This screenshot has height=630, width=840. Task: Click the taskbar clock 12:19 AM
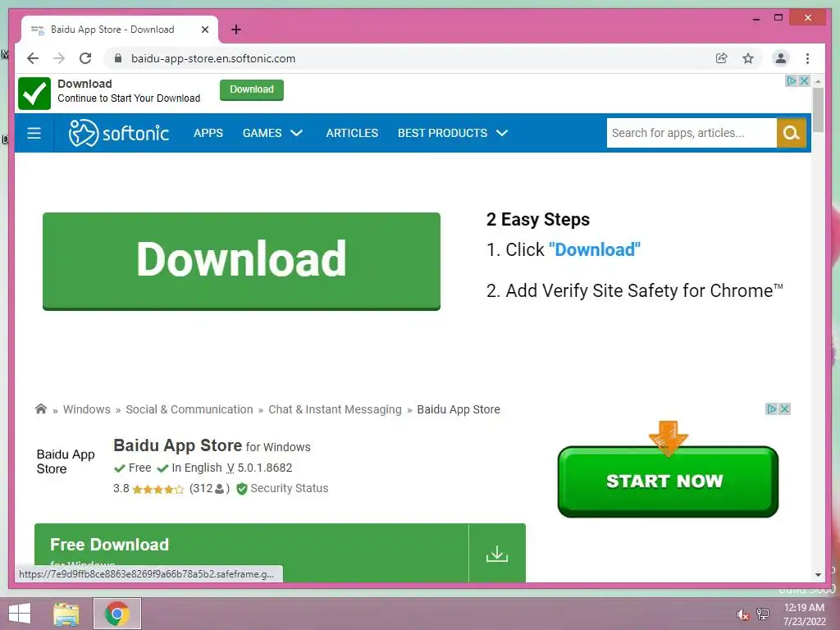tap(804, 608)
